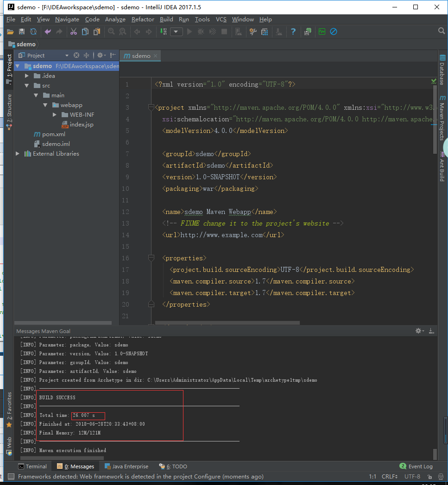Click the Back navigation arrow
Viewport: 448px width, 485px height.
pyautogui.click(x=137, y=31)
